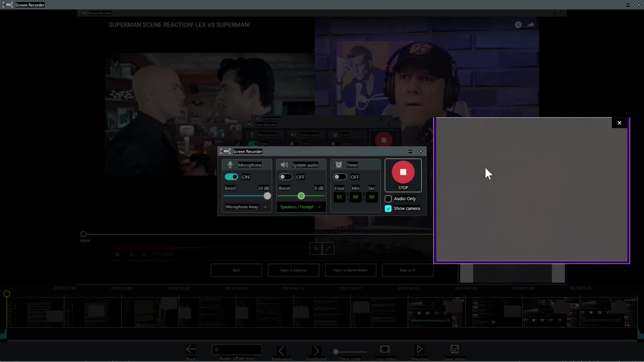Image resolution: width=644 pixels, height=362 pixels.
Task: Stop the recording with the red STOP button
Action: (x=403, y=175)
